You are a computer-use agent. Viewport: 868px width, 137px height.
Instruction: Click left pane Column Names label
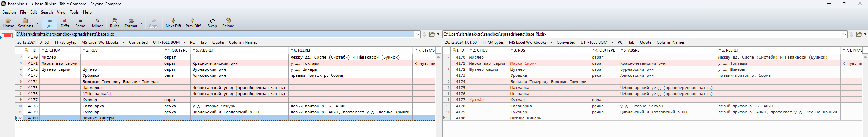(x=243, y=42)
